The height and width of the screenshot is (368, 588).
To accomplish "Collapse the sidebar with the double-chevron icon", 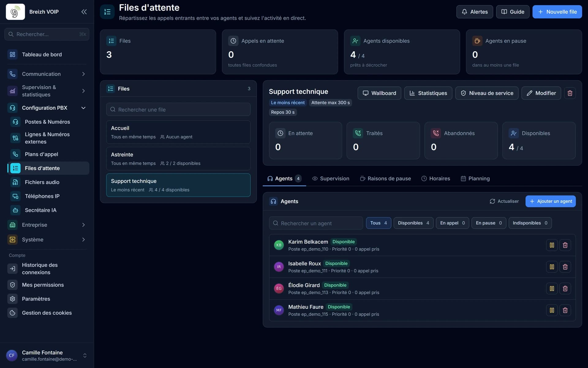I will (84, 12).
